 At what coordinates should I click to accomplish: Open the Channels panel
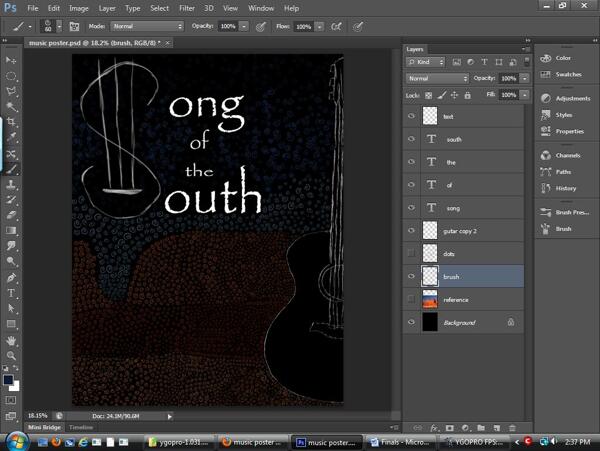click(x=563, y=156)
